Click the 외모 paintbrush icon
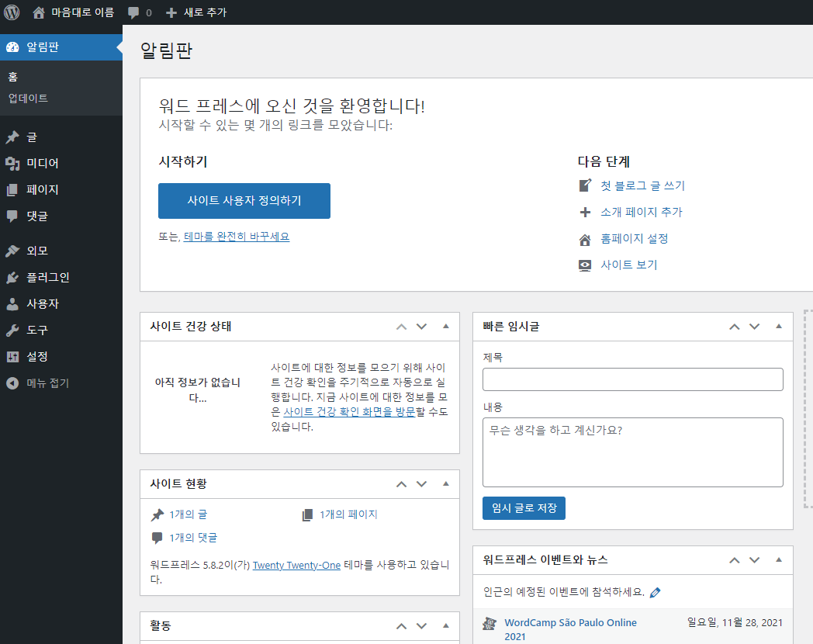 [12, 251]
